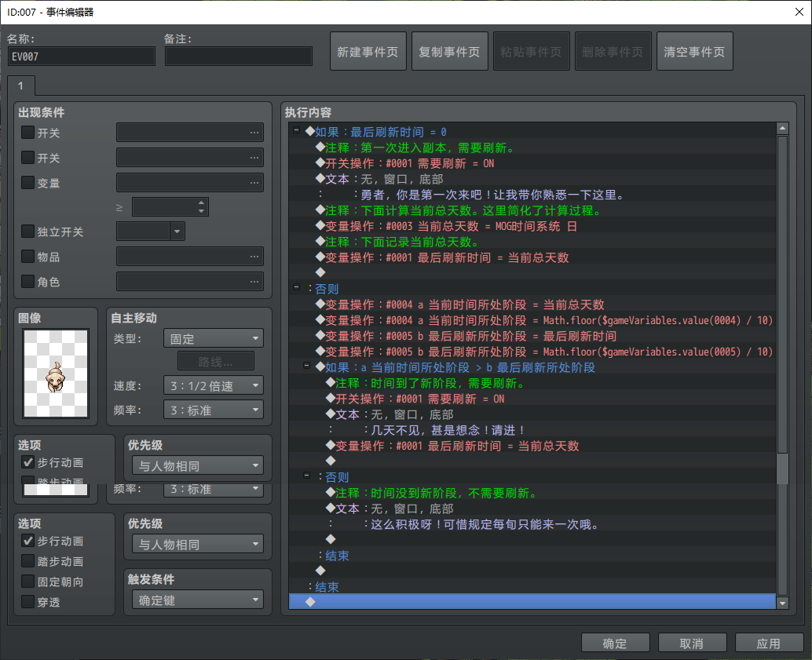Click the 名称 field containing EV007
Viewport: 812px width, 660px height.
[82, 57]
